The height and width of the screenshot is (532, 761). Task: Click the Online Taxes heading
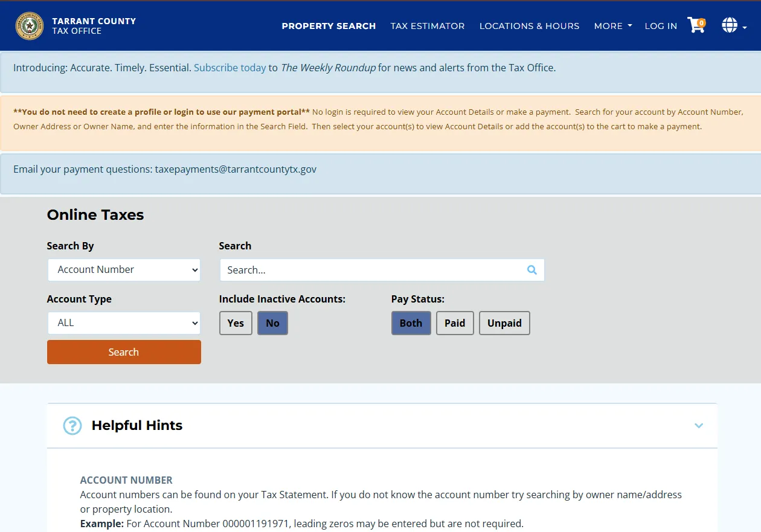(x=95, y=215)
